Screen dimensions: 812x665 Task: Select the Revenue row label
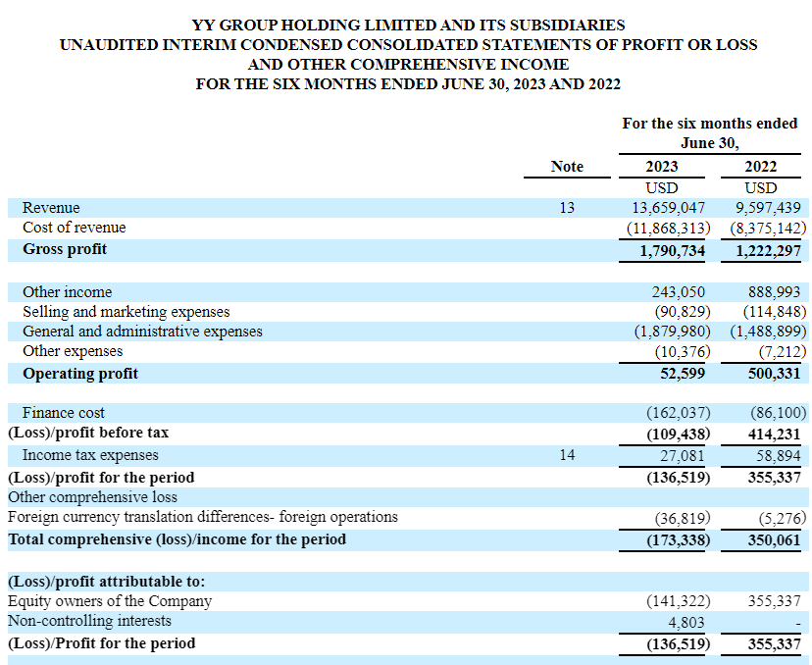[51, 208]
